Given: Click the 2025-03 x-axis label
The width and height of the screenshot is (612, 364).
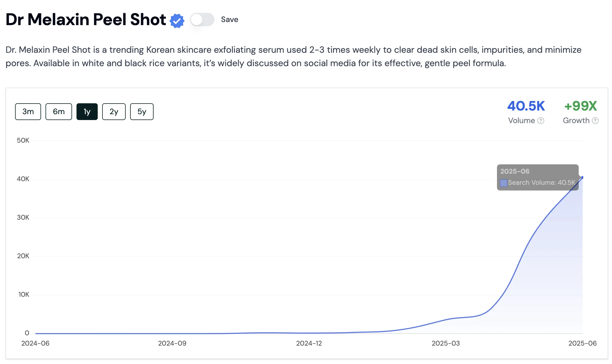Looking at the screenshot, I should (446, 343).
